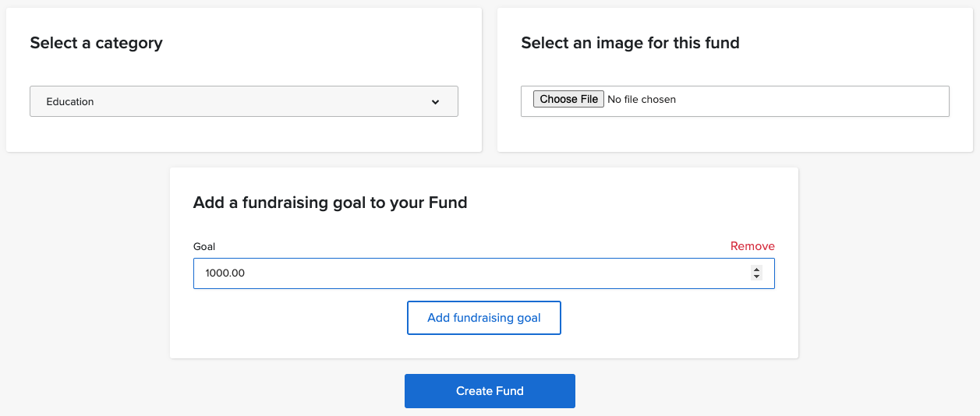980x416 pixels.
Task: Click the Goal field label
Action: (x=204, y=247)
